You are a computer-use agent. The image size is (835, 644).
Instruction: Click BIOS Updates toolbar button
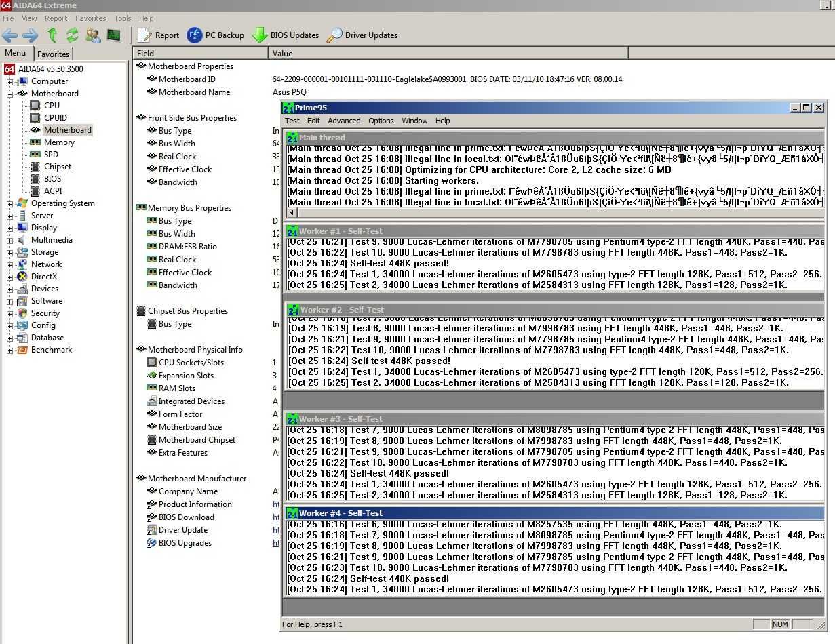[286, 35]
